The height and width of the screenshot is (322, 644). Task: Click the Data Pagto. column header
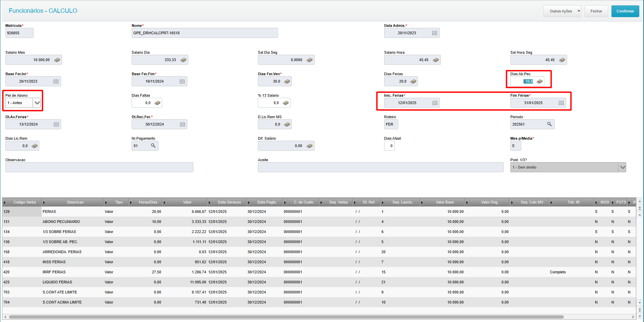tap(265, 202)
